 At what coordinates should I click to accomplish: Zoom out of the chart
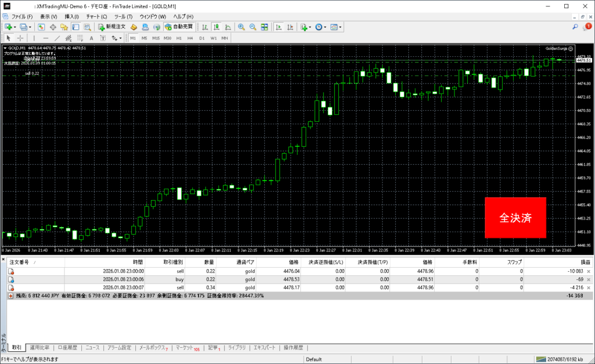tap(253, 27)
